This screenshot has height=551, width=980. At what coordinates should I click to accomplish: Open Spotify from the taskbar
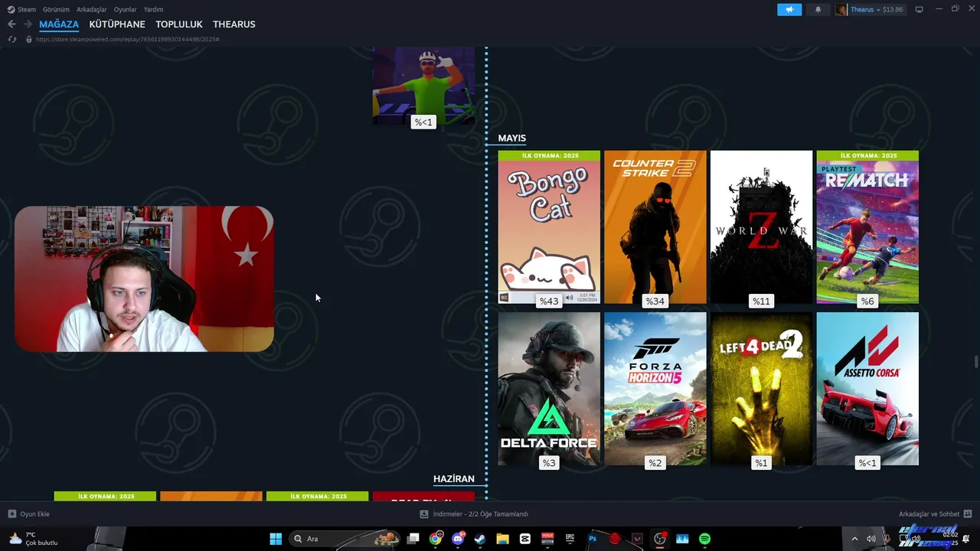[704, 539]
